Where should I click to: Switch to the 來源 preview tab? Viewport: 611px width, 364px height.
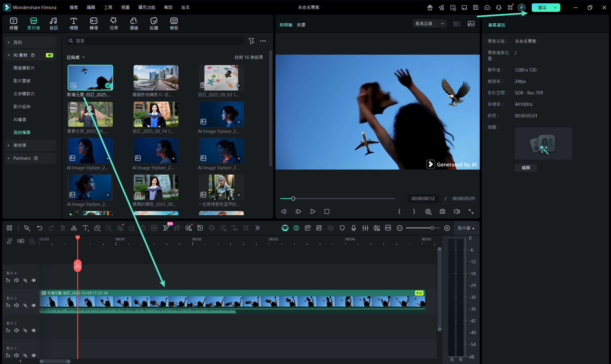pos(301,25)
